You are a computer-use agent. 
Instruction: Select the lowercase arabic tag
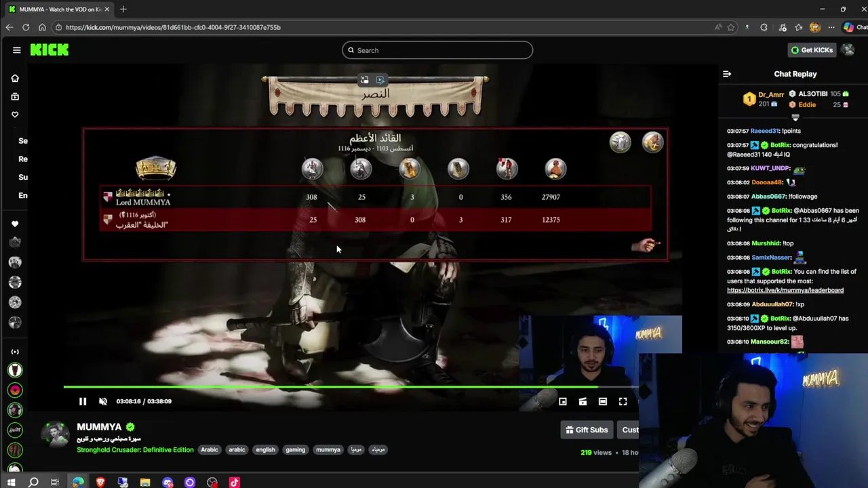pos(237,449)
